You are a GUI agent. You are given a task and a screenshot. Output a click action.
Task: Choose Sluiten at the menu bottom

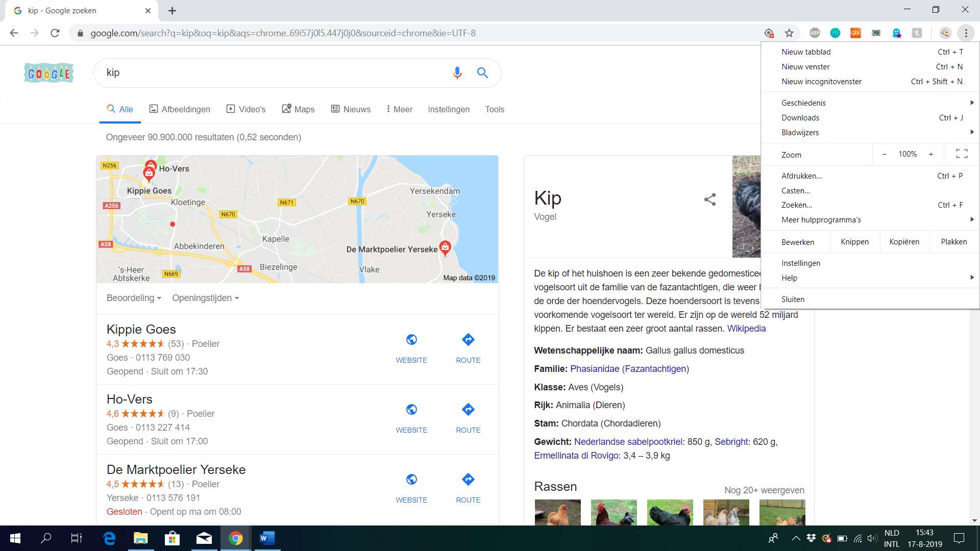870,299
